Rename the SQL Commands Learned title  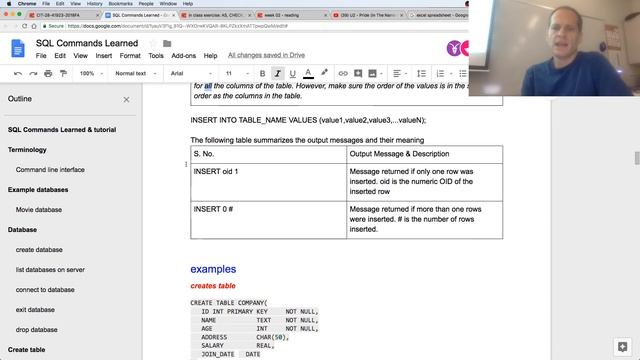pos(87,43)
